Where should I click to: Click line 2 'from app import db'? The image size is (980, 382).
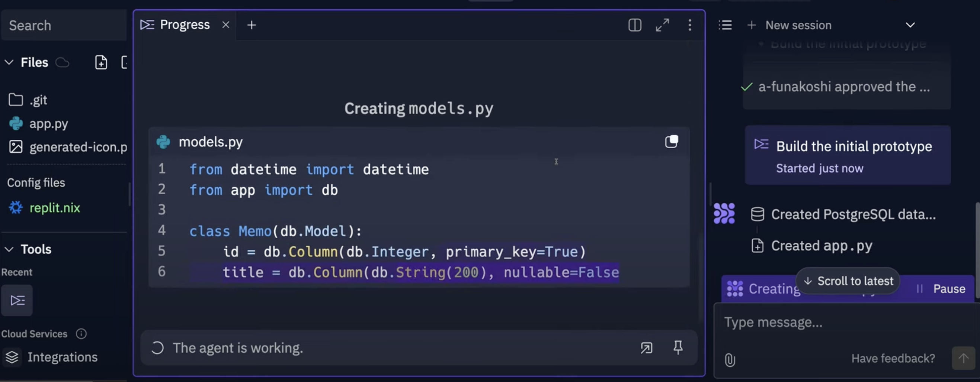263,190
